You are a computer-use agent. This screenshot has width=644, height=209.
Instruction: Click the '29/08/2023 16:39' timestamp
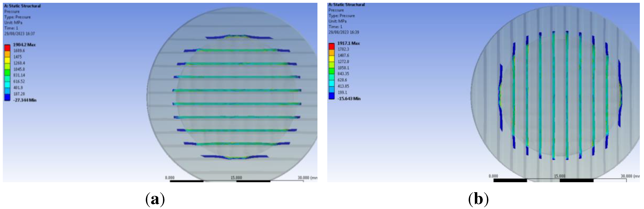point(344,32)
